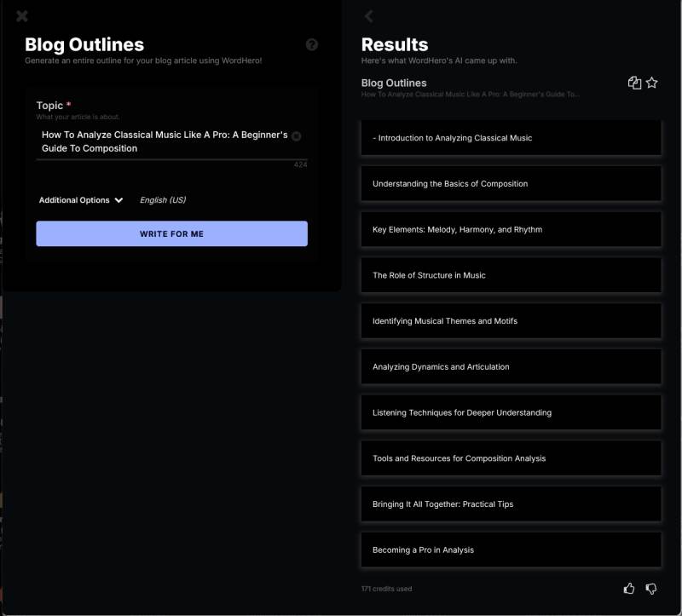
Task: Pick 'The Role of Structure in Music'
Action: [511, 275]
